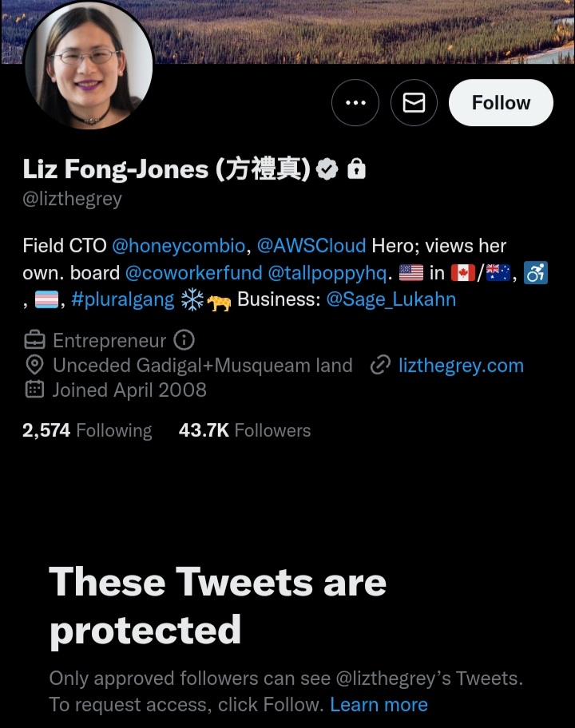Open the circular profile avatar photo
Screen dimensions: 575x728
[x=89, y=65]
